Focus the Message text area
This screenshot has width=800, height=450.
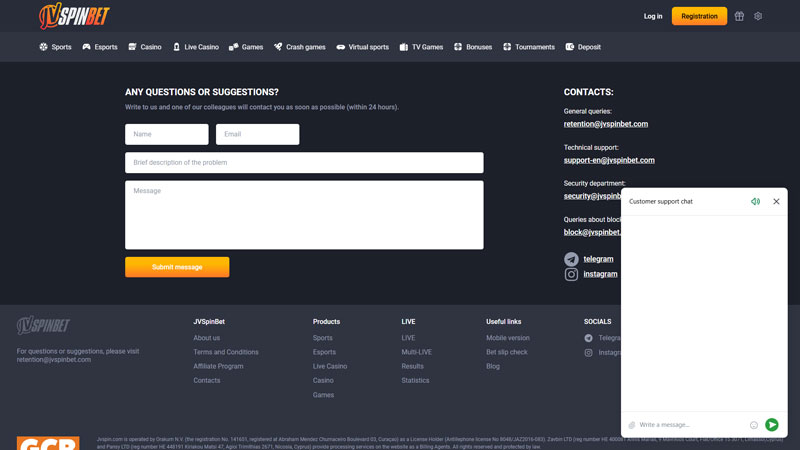point(304,215)
